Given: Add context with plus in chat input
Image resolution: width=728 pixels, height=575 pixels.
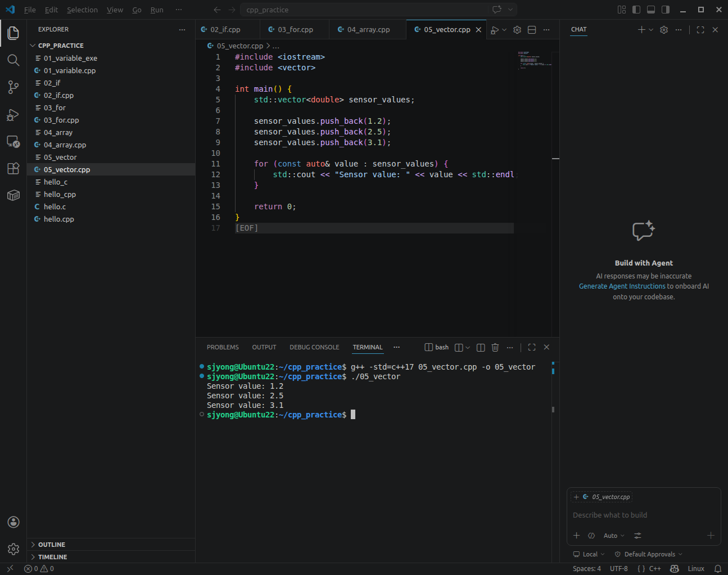Looking at the screenshot, I should tap(576, 536).
